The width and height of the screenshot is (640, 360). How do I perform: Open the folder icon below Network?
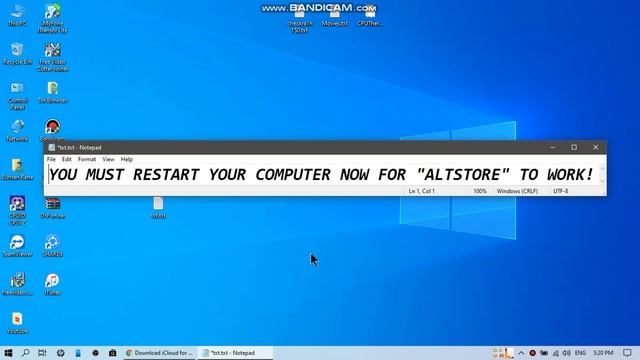click(x=17, y=169)
